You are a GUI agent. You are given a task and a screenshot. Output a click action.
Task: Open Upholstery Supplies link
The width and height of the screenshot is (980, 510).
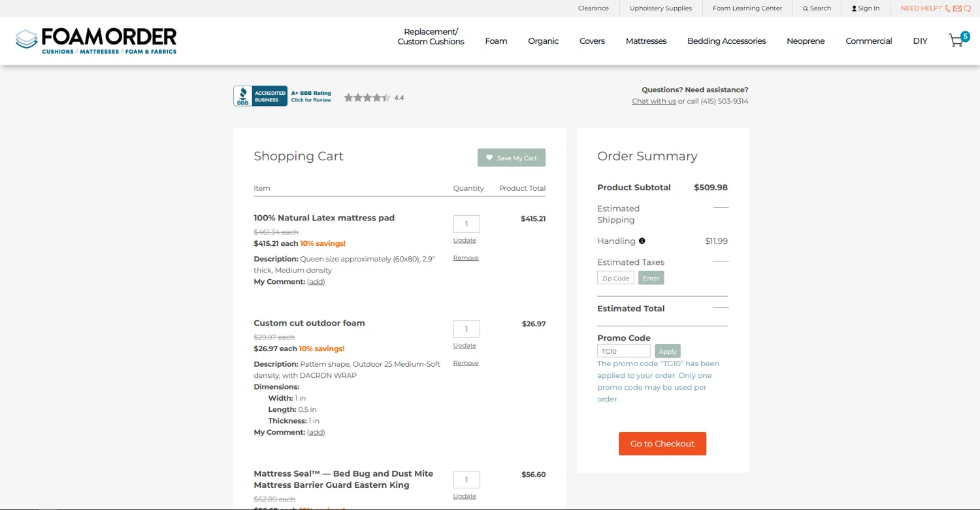[x=661, y=8]
